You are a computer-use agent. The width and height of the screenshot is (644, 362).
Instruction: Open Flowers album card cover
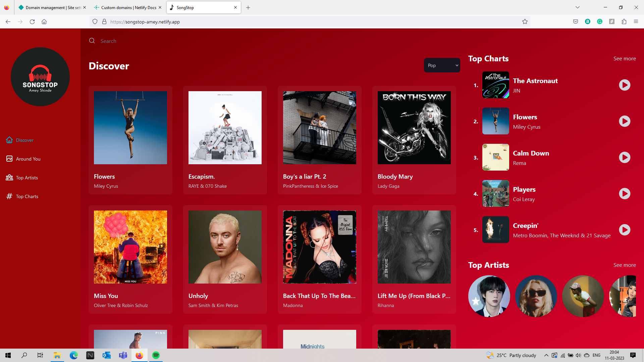coord(130,128)
